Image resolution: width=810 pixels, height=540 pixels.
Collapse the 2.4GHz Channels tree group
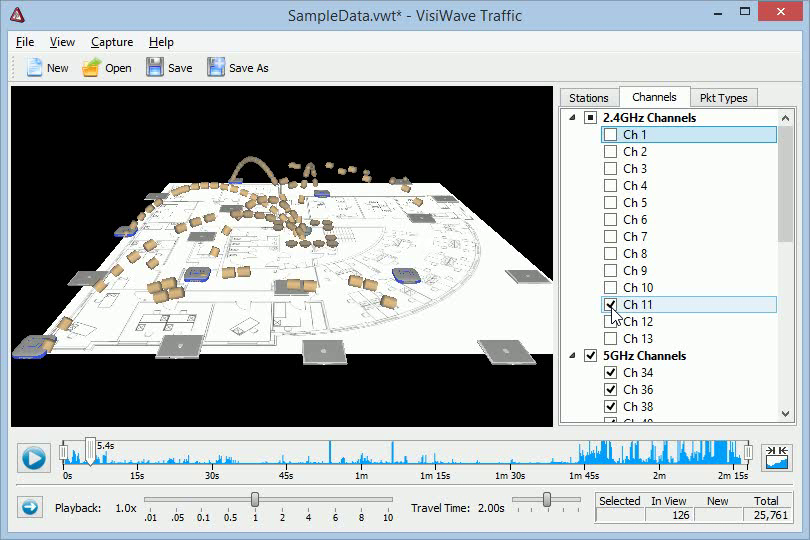572,118
